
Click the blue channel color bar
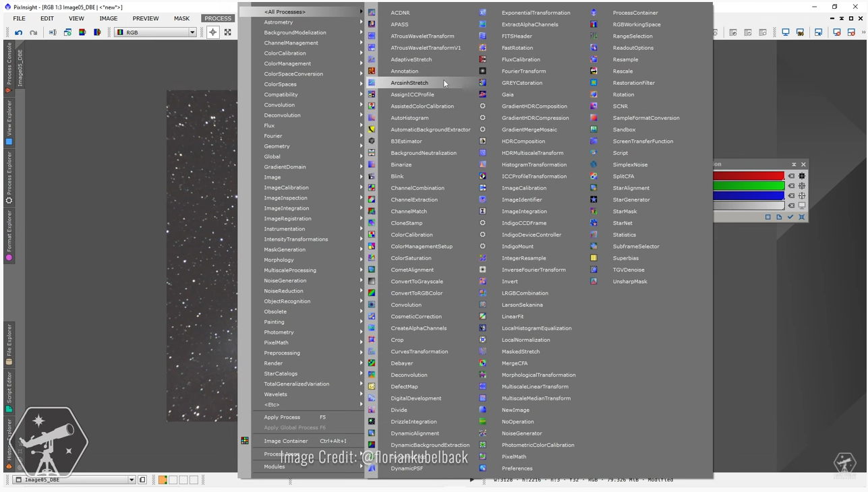[x=749, y=196]
